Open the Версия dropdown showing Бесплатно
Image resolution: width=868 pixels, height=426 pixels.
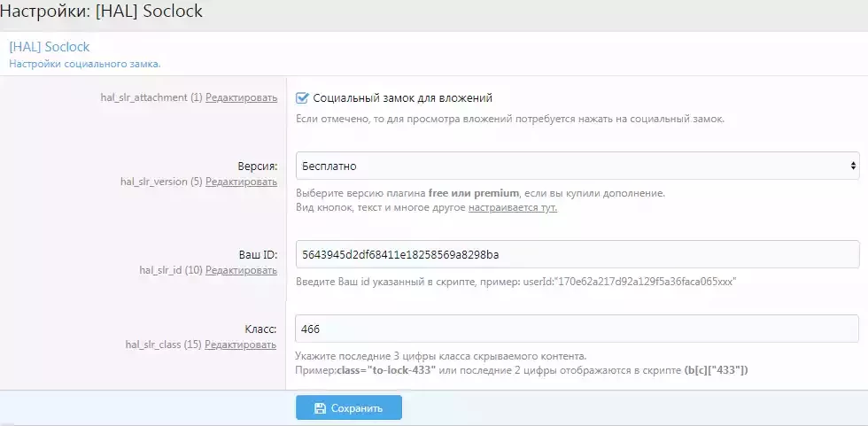577,166
